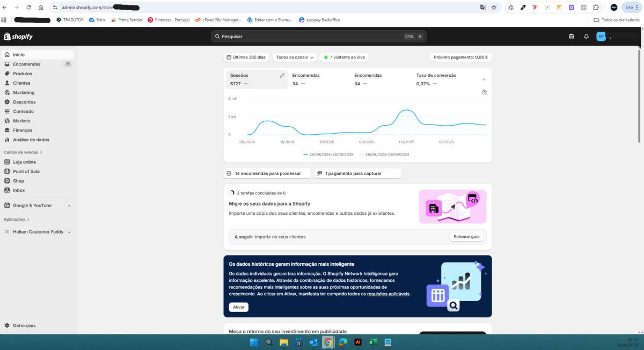Open the Últimos 365 dias date picker
The width and height of the screenshot is (644, 350).
[246, 57]
